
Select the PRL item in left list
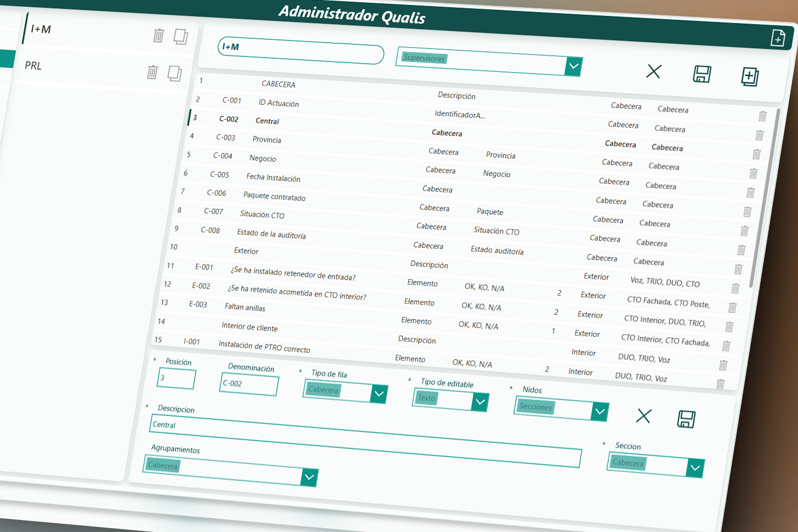coord(33,66)
